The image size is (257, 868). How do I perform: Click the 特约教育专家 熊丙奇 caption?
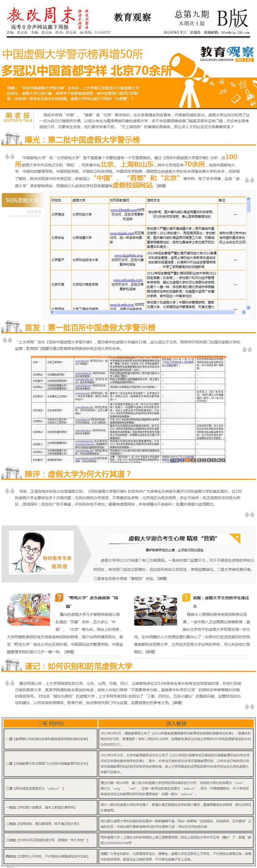pos(57,562)
